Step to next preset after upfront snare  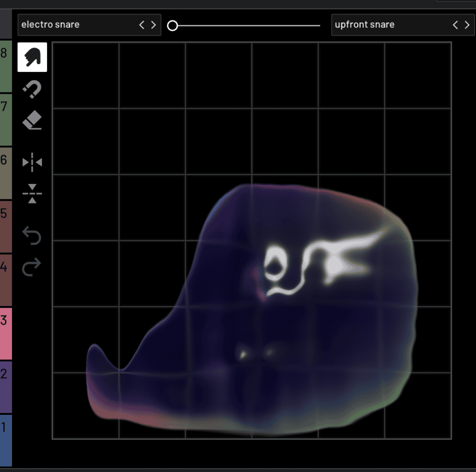point(467,25)
